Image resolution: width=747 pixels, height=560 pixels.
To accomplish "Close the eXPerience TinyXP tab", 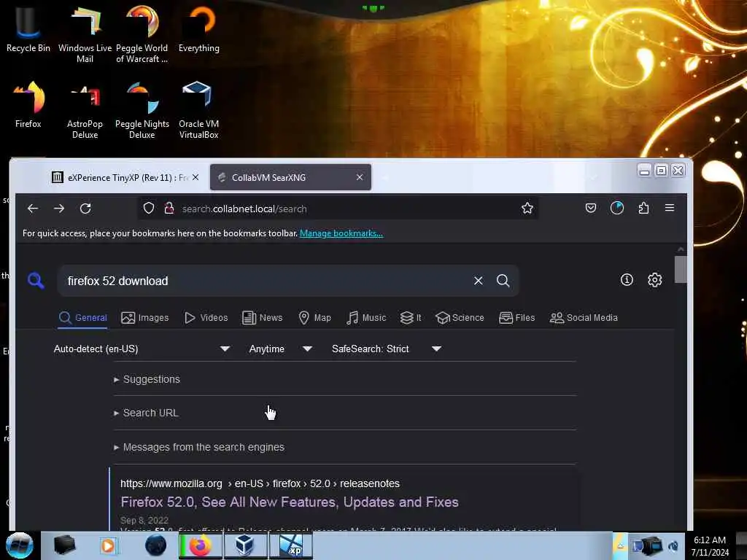I will [196, 177].
